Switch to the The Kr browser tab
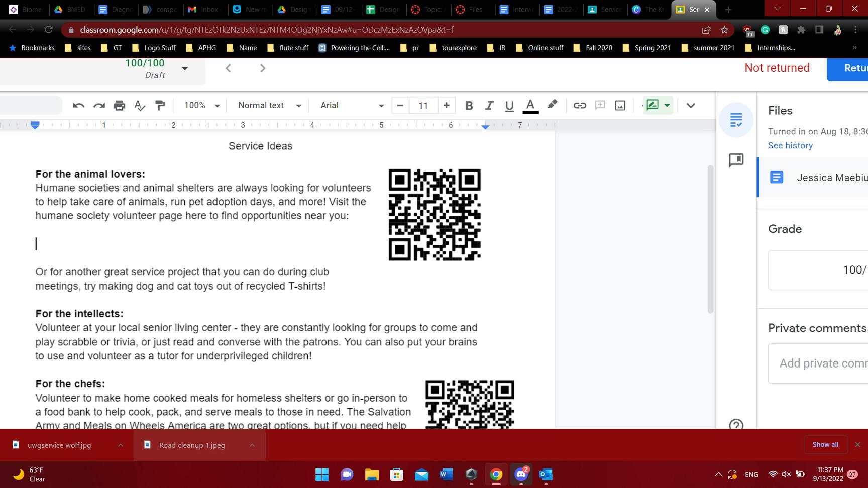 pos(649,10)
